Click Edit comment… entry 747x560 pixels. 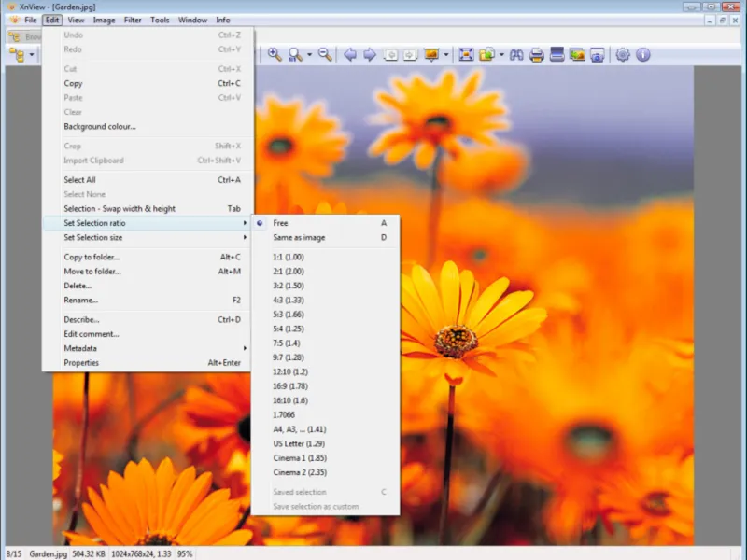coord(148,334)
